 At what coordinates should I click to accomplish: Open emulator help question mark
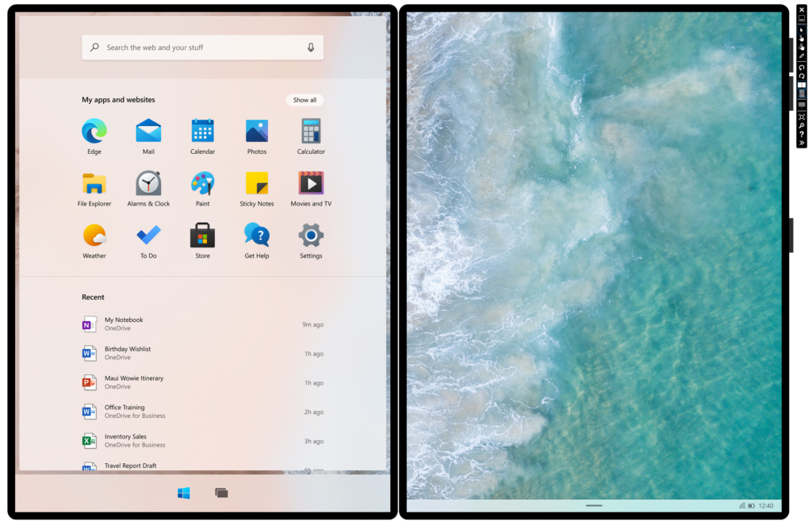[x=802, y=134]
